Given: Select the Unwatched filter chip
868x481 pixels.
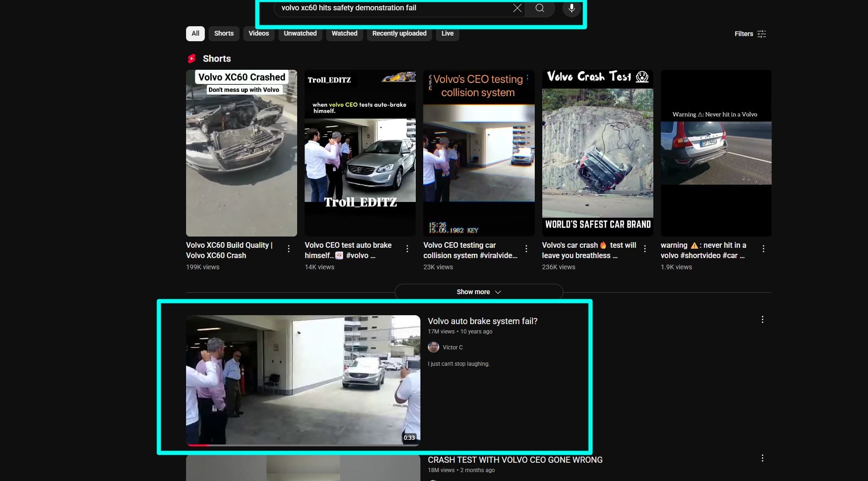Looking at the screenshot, I should click(300, 34).
